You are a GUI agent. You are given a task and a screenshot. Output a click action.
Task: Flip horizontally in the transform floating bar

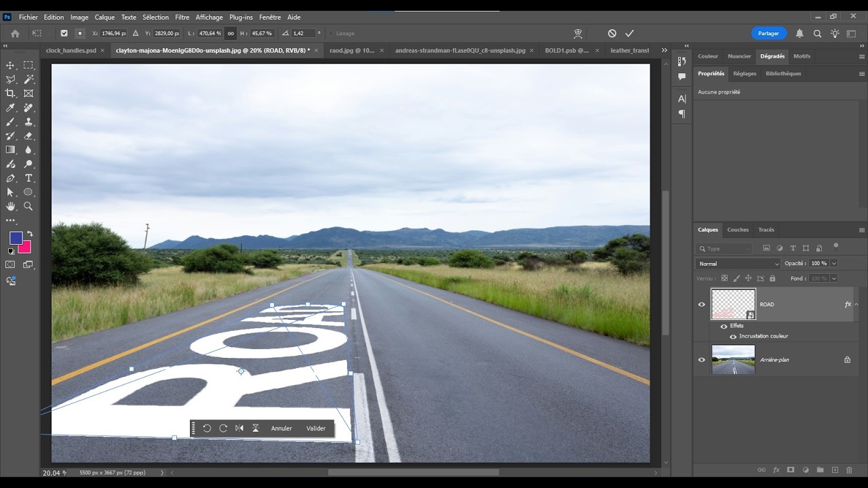pos(239,428)
